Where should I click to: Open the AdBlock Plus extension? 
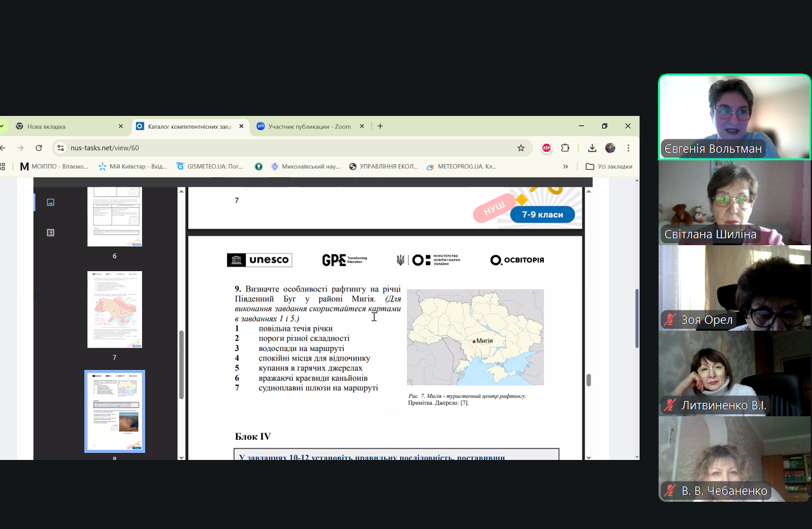point(546,148)
